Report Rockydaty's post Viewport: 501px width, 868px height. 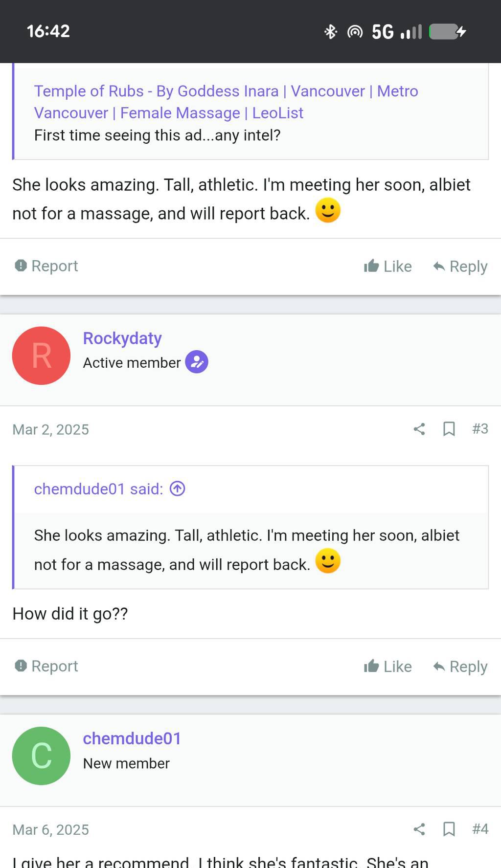pos(46,666)
